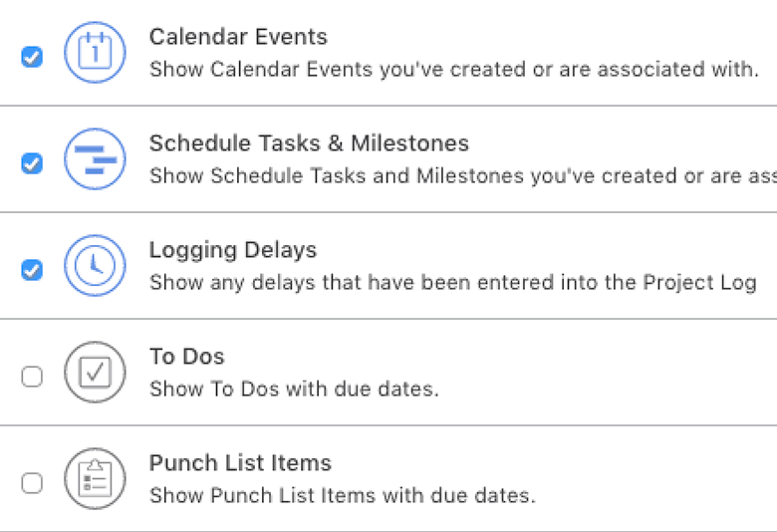Viewport: 777px width, 532px height.
Task: Select the Punch List Items heading
Action: click(240, 463)
